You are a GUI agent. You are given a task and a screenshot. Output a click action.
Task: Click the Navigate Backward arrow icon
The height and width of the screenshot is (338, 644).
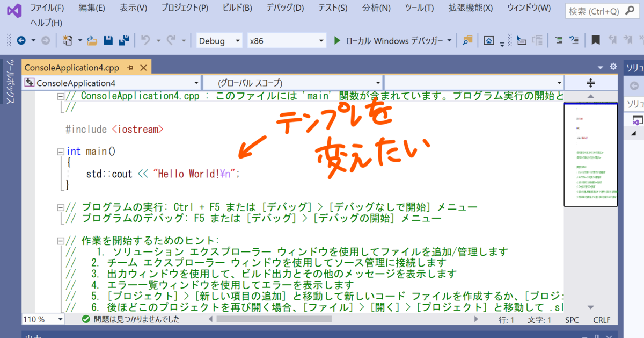21,40
